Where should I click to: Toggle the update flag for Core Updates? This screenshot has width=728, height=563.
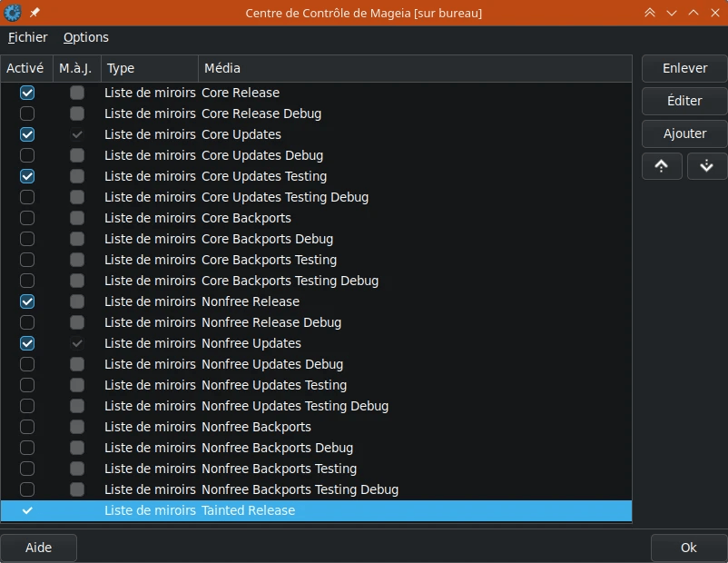[77, 134]
